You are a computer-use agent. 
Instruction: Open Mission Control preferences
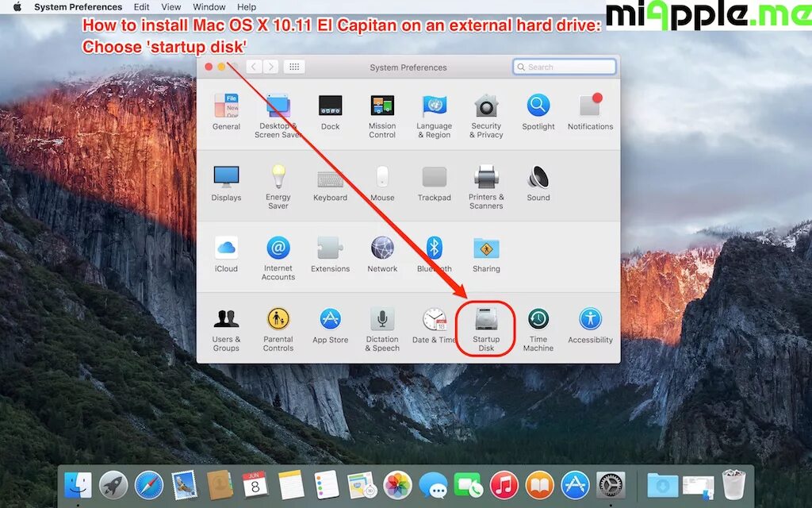382,116
